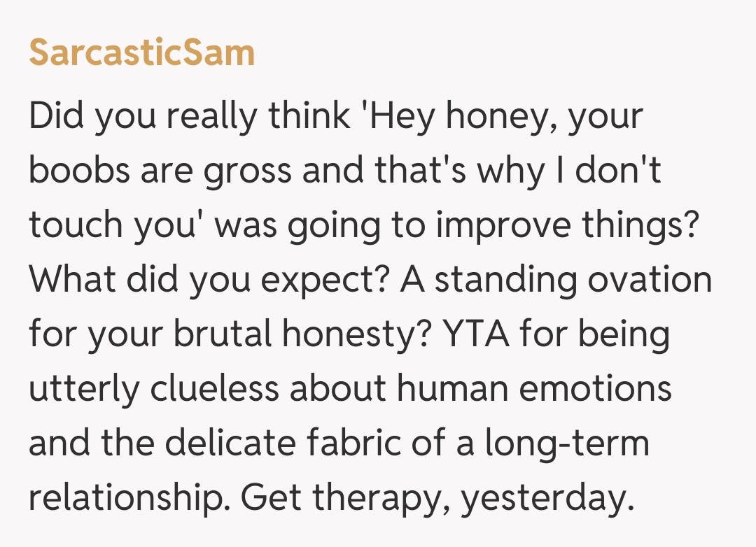Screen dimensions: 756x547
Task: Click the words "brutal honesty?" in the comment
Action: point(294,335)
